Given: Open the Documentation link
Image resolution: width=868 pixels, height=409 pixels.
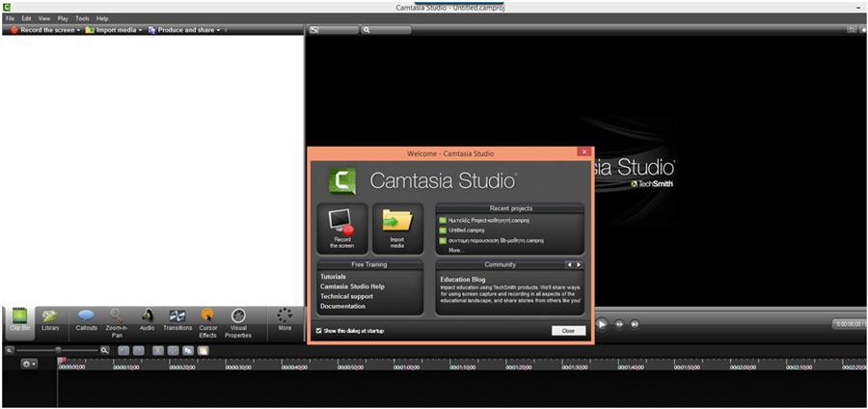Looking at the screenshot, I should [x=342, y=306].
